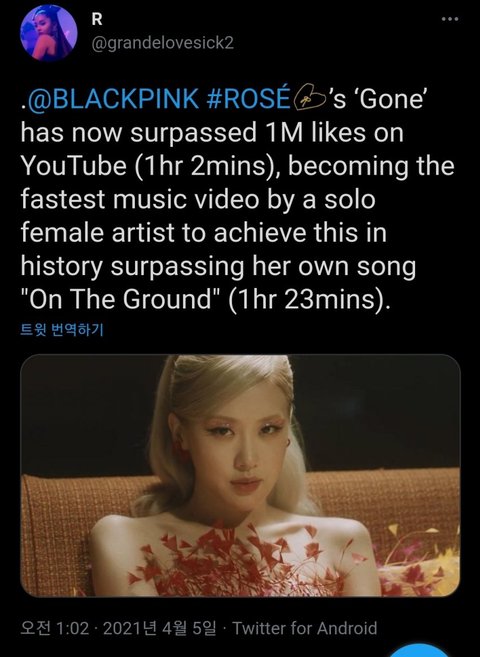Open the #ROSÉ hashtag
Image resolution: width=480 pixels, height=657 pixels.
point(248,99)
